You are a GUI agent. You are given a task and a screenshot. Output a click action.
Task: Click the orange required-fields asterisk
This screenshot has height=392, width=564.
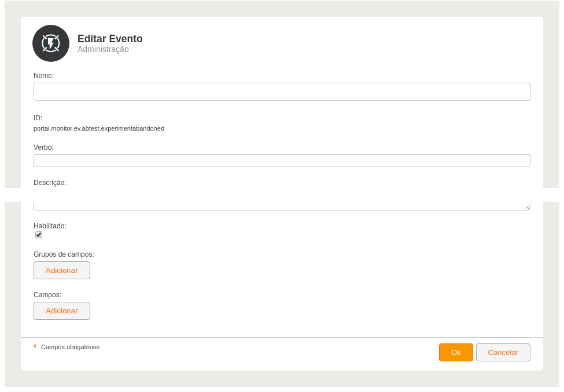coord(35,346)
